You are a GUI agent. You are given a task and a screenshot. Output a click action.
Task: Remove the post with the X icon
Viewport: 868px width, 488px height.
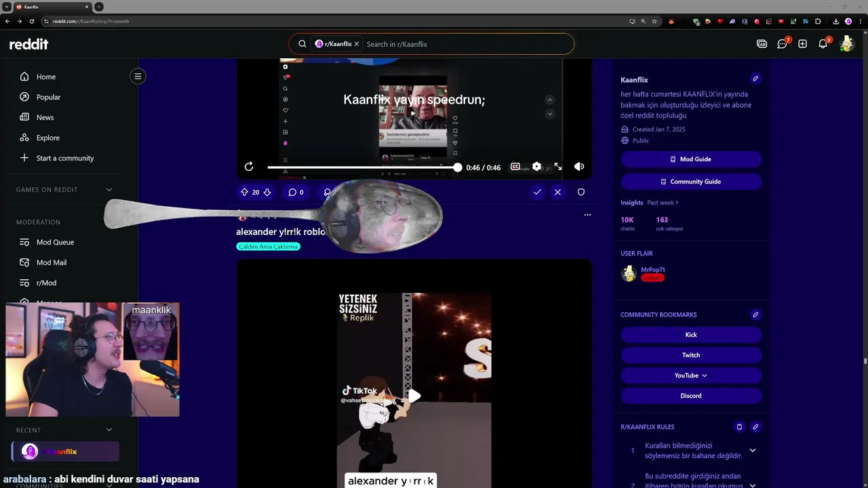coord(557,192)
